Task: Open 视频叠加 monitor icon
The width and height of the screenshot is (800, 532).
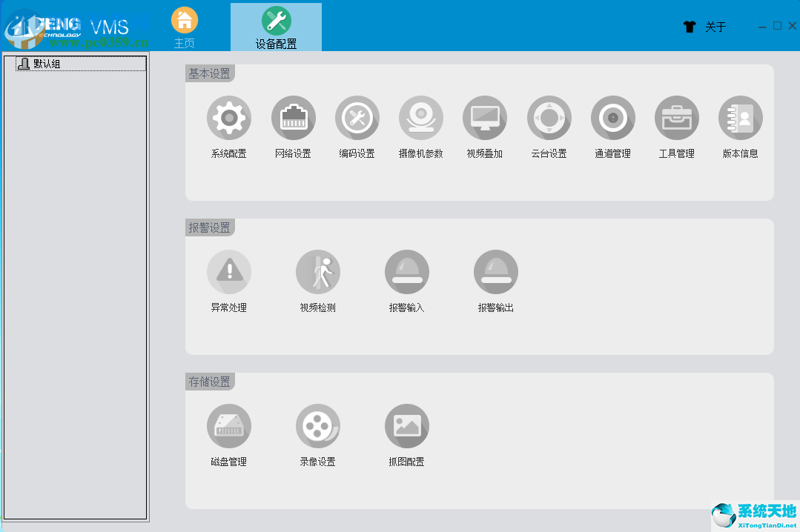Action: coord(485,118)
